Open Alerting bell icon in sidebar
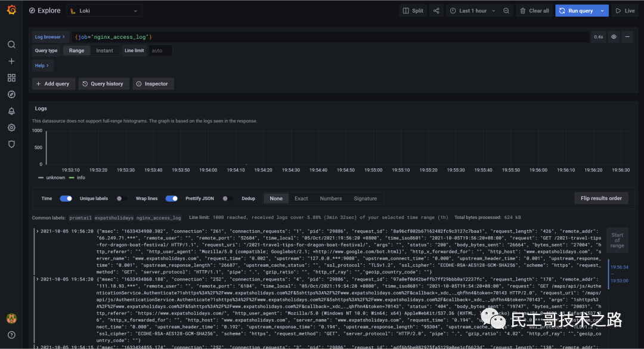 [11, 111]
